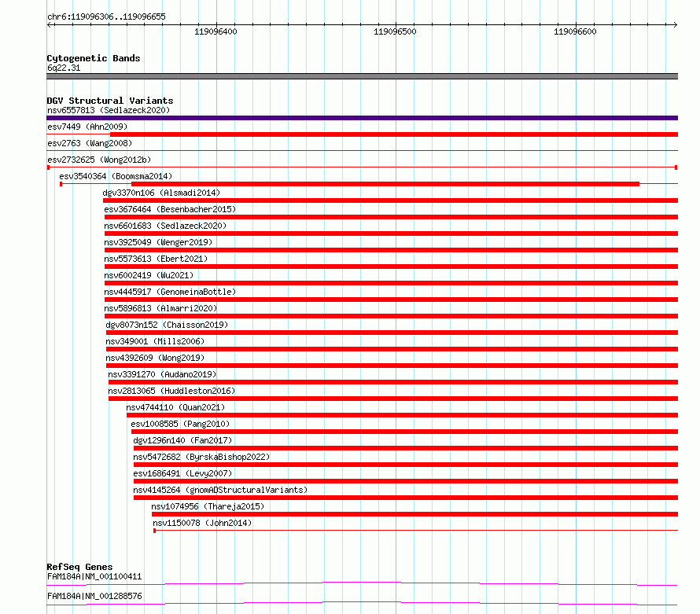
Task: Open gene FAM184A|NM_001288576 label
Action: point(94,596)
